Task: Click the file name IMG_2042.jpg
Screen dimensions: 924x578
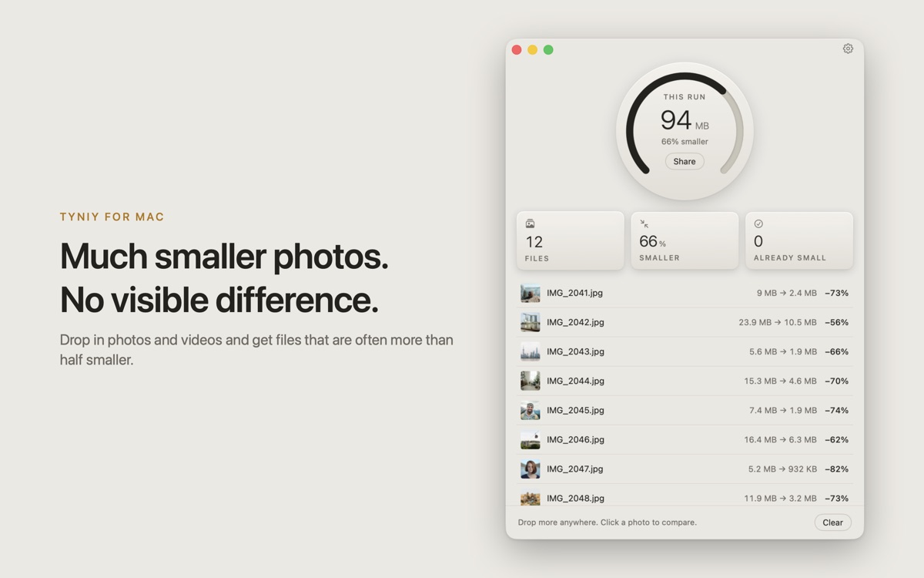Action: (x=575, y=322)
